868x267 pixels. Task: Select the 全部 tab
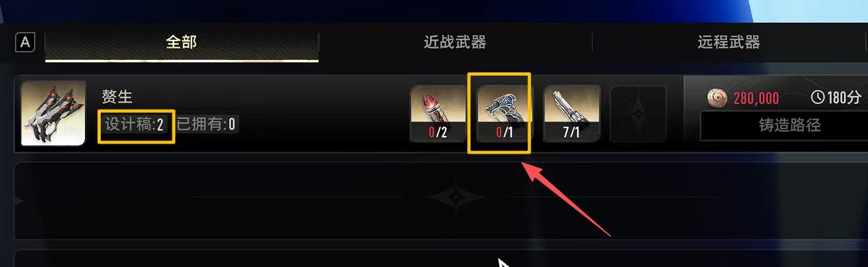tap(182, 43)
